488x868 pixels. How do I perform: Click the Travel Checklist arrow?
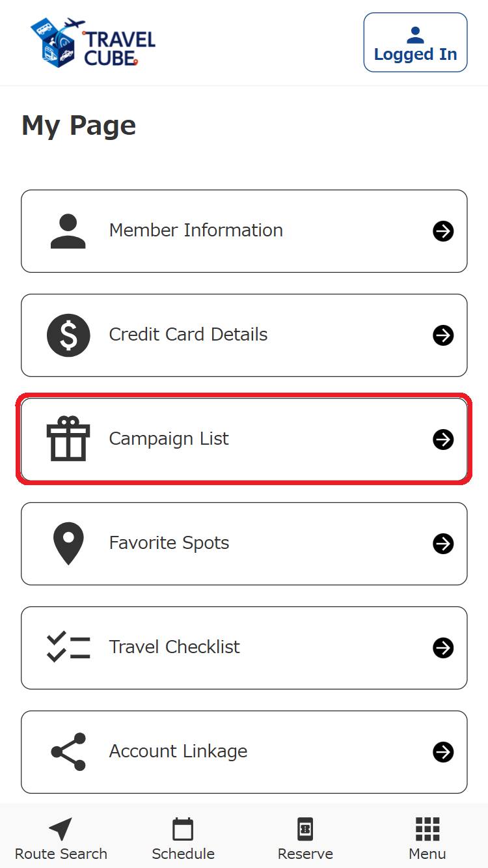pyautogui.click(x=443, y=648)
